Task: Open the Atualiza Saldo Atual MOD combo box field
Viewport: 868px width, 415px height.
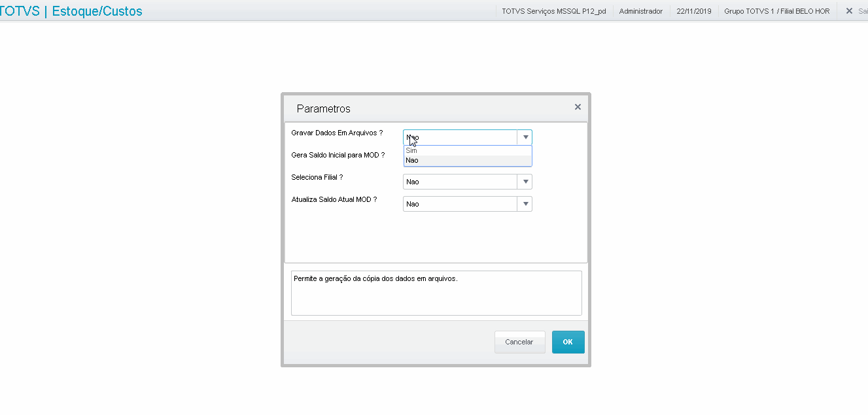Action: coord(468,204)
